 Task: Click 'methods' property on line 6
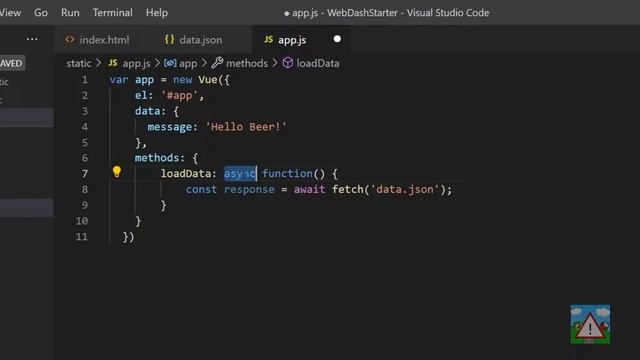[157, 158]
